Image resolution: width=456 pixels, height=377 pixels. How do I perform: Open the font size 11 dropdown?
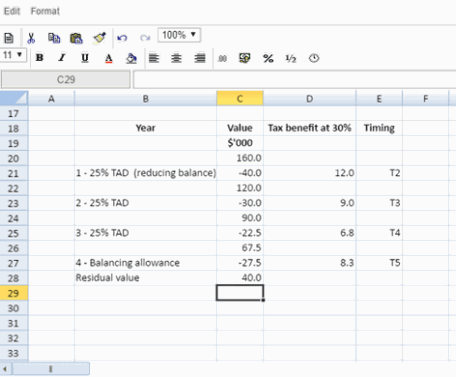13,55
